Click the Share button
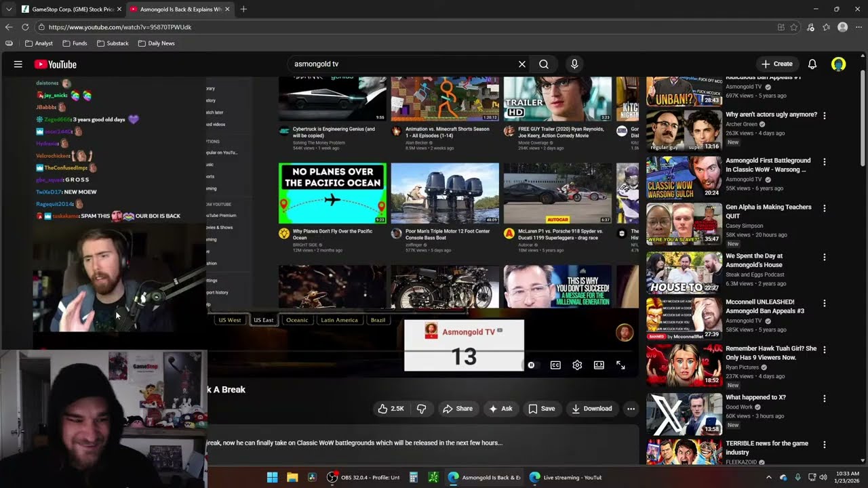 (458, 409)
